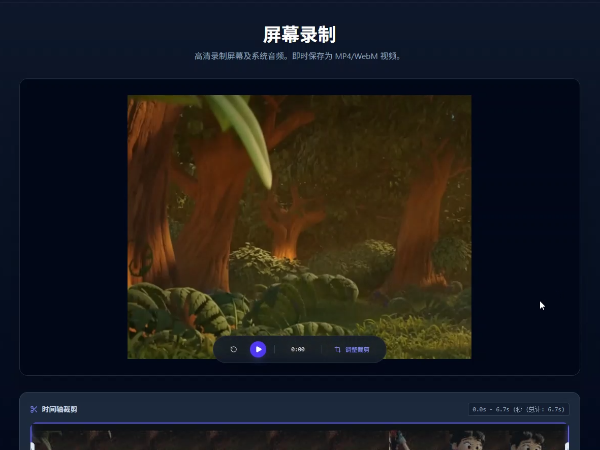Screen dimensions: 600x450
Task: Click the scissors icon next to 时间轴裁剪
Action: point(34,409)
